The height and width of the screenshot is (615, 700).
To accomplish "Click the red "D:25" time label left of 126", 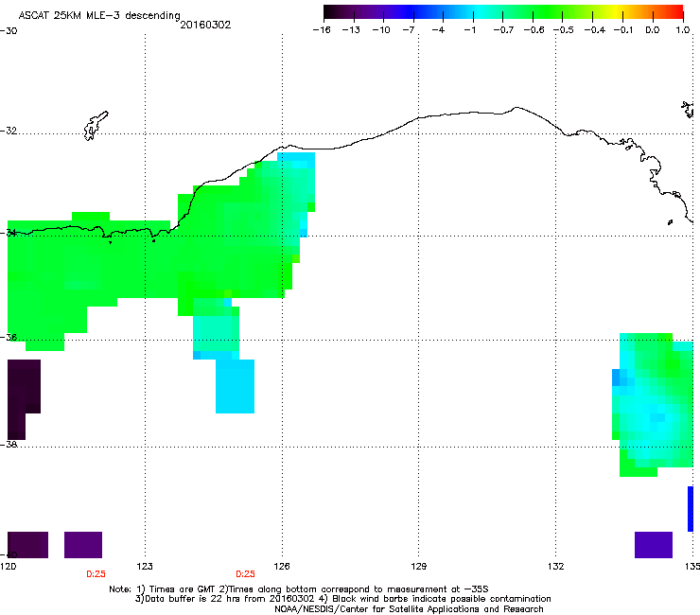I will tap(246, 574).
